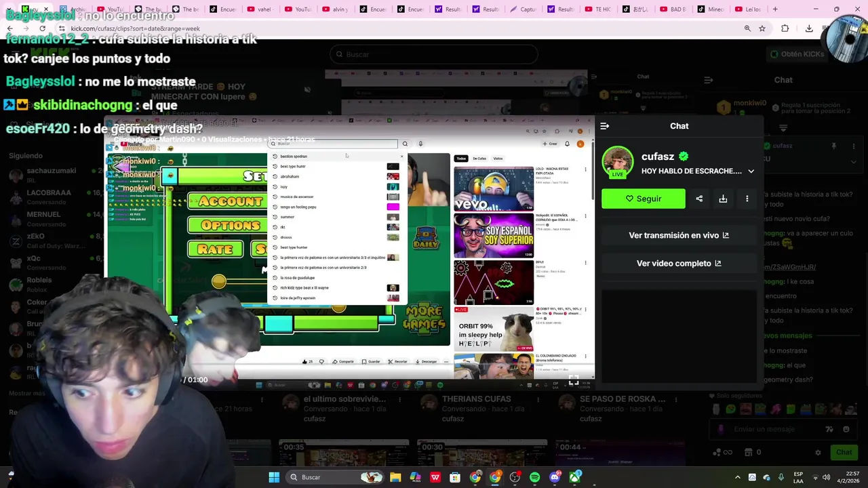
Task: Open the 00:44 clip thumbnail
Action: pyautogui.click(x=620, y=453)
